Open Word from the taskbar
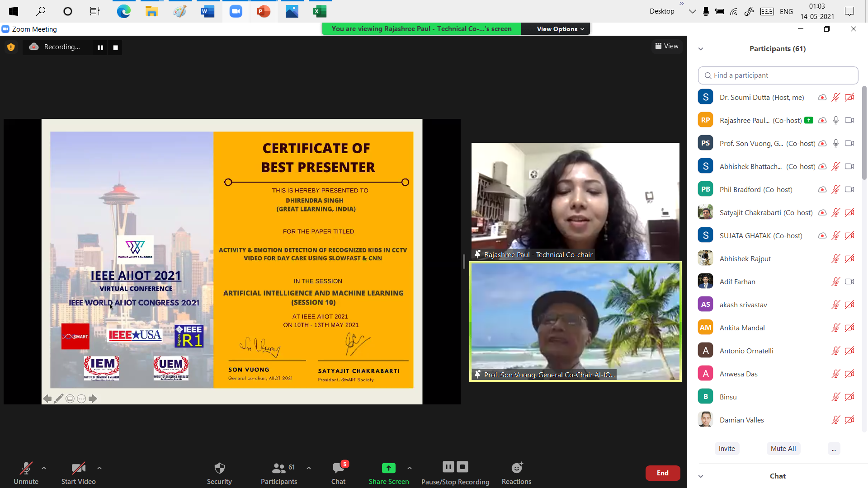The width and height of the screenshot is (868, 488). [x=208, y=11]
